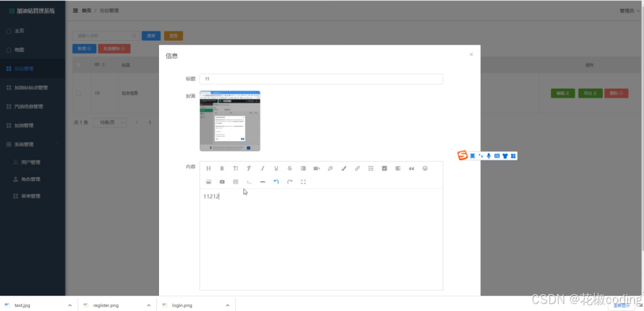The width and height of the screenshot is (644, 311).
Task: Click the green 导出 button for row 15
Action: (x=590, y=93)
